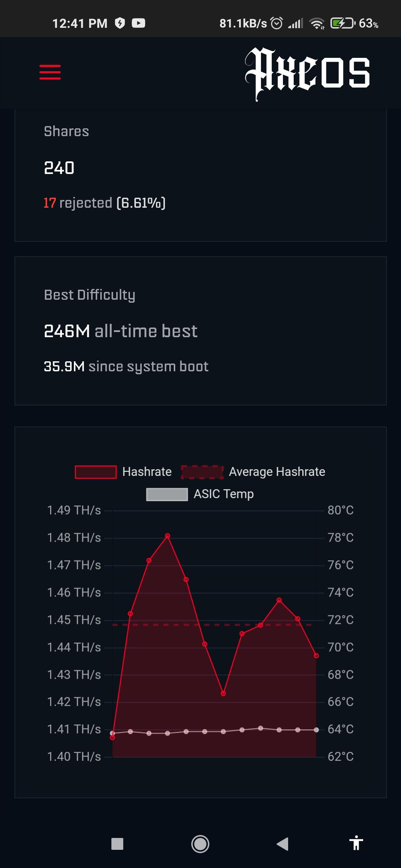Tap the cellular signal bars icon

click(x=296, y=23)
